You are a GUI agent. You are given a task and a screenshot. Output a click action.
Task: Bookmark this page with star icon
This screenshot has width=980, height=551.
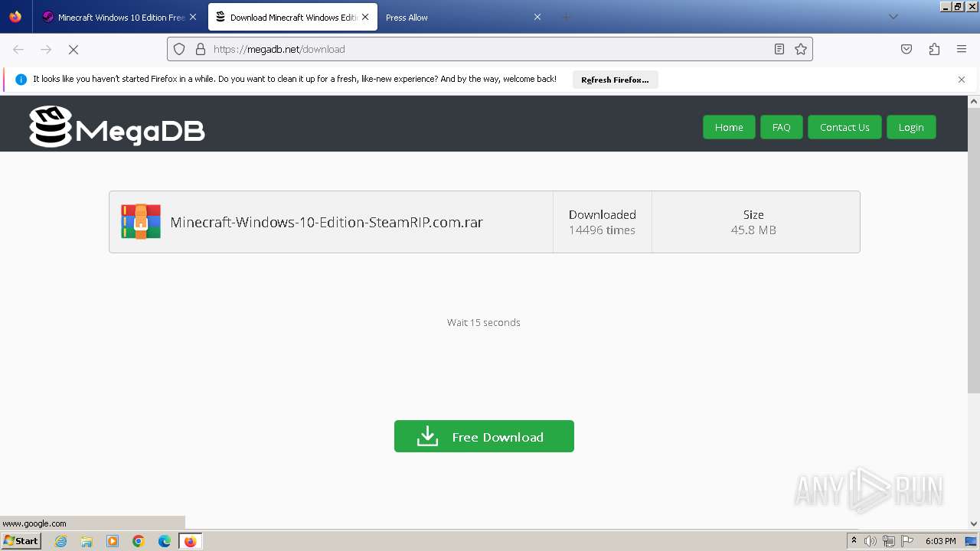(801, 49)
